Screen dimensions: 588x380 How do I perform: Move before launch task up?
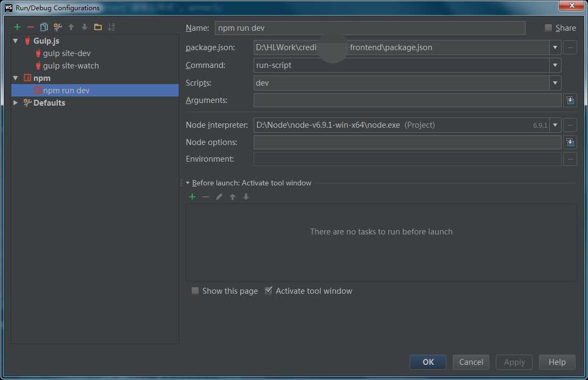233,197
